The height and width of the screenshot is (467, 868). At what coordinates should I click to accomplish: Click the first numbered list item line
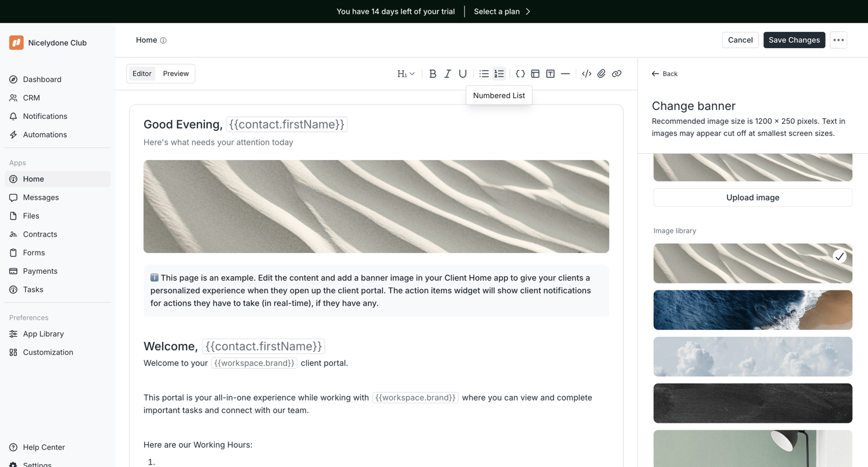tap(376, 462)
